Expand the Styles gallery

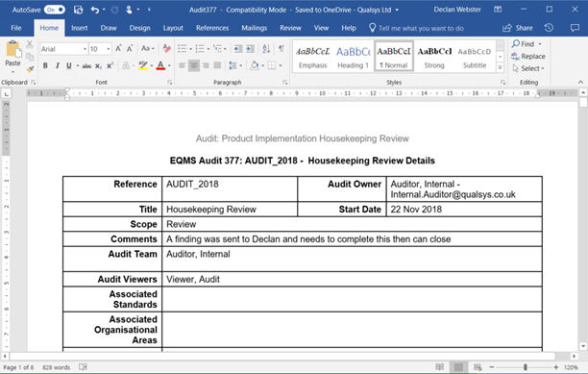pos(500,68)
